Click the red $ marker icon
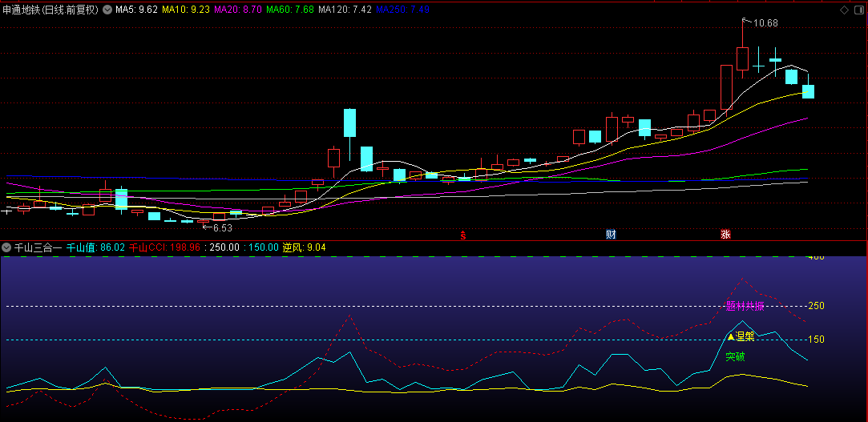 [x=462, y=235]
